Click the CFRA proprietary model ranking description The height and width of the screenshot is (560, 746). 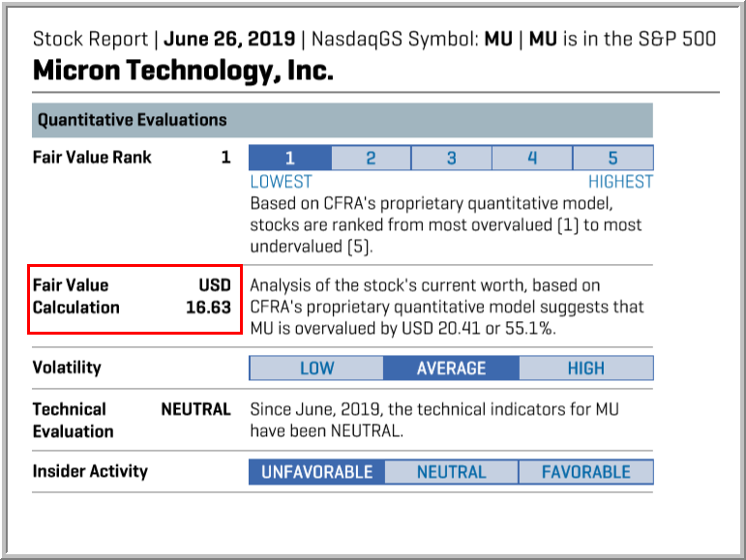tap(446, 225)
